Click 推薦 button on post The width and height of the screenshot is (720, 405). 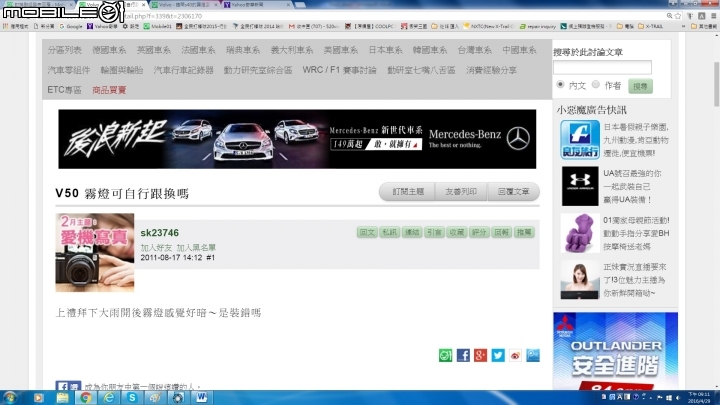click(524, 232)
